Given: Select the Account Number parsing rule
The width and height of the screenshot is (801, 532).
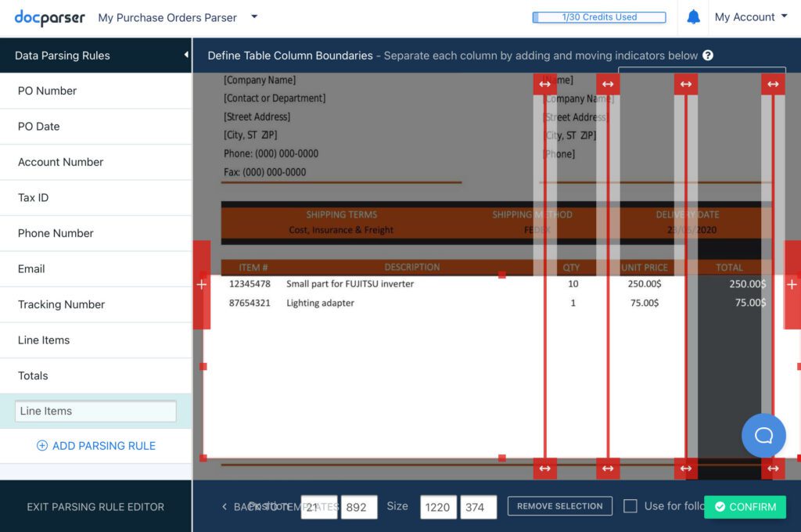Looking at the screenshot, I should [x=96, y=162].
